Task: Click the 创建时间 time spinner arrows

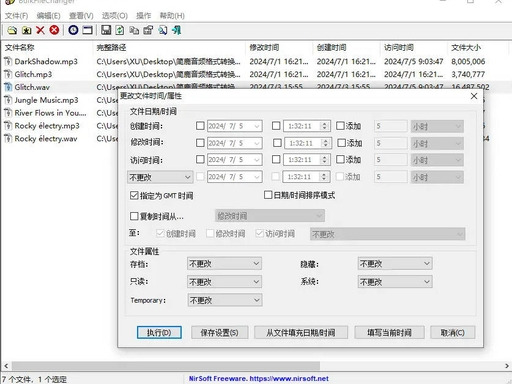Action: tap(324, 126)
